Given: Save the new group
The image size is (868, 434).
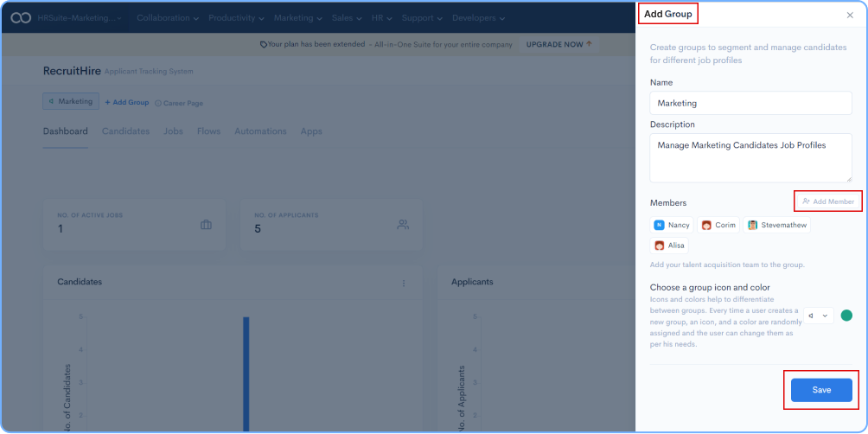Looking at the screenshot, I should click(x=821, y=390).
